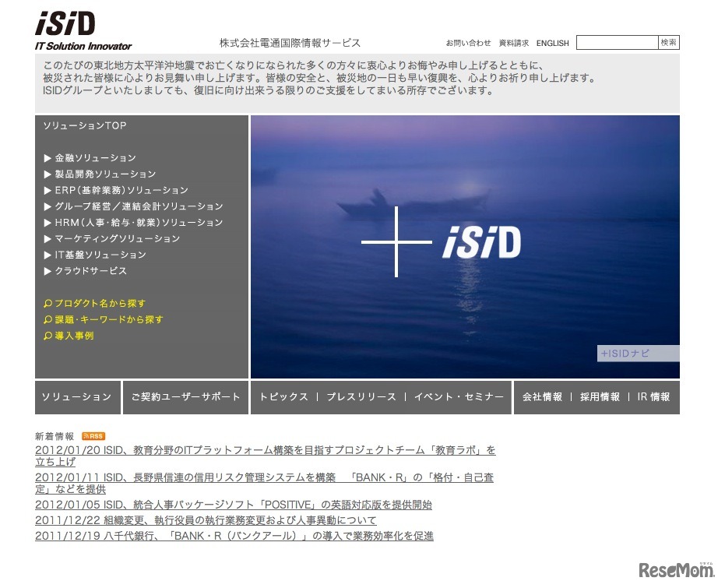Select the プレスリリース menu item
Viewport: 725px width, 588px height.
pos(361,397)
